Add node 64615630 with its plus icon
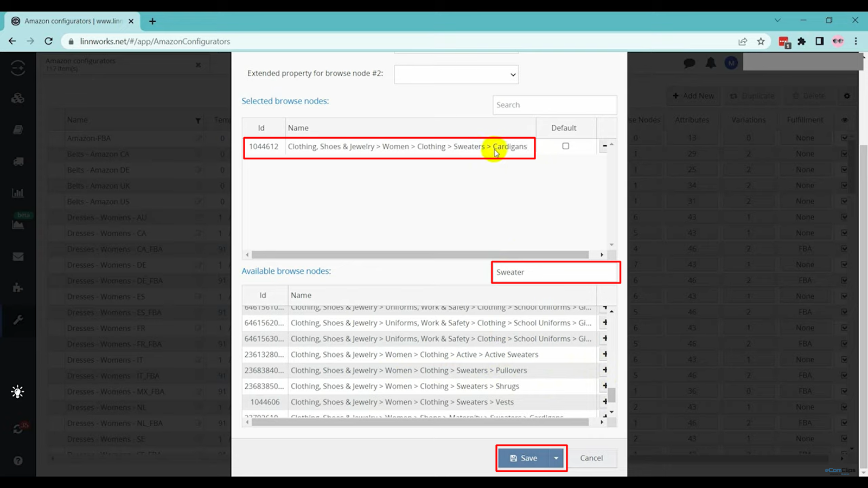The image size is (868, 488). tap(604, 338)
